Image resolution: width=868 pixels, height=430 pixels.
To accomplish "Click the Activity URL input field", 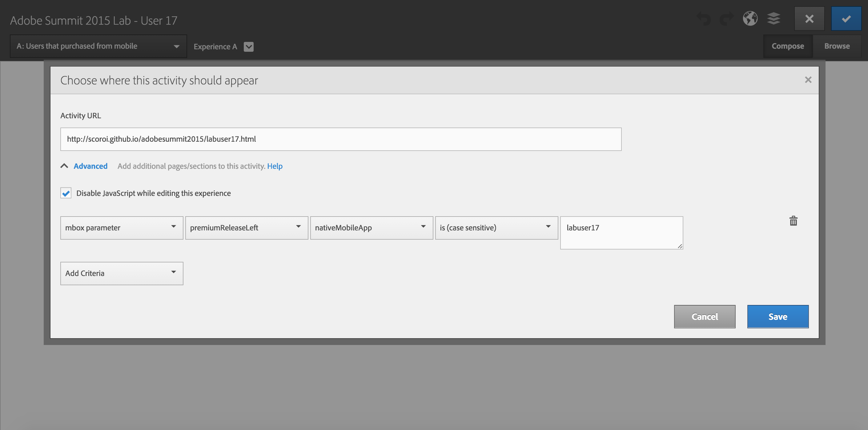I will coord(340,139).
